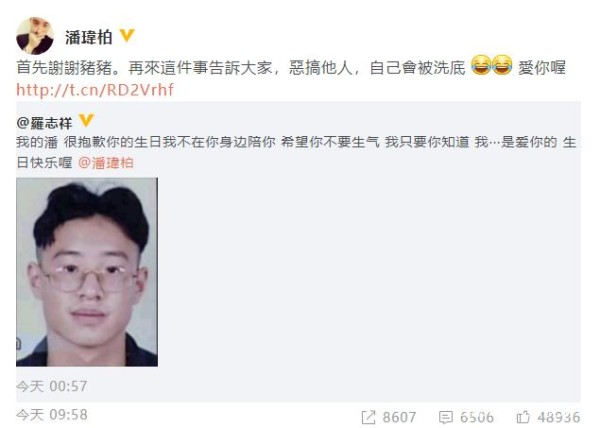Open the @羅志祥 original author profile
Viewport: 600px width, 428px height.
pyautogui.click(x=44, y=123)
